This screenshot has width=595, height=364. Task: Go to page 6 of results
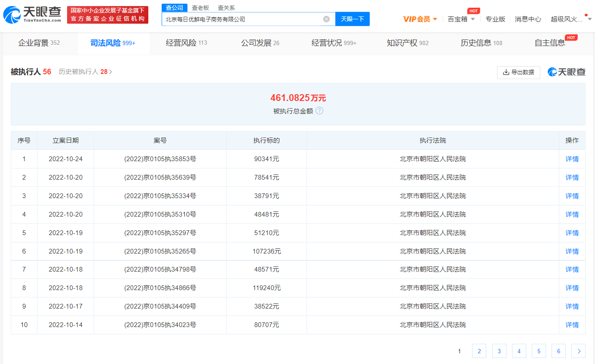558,351
